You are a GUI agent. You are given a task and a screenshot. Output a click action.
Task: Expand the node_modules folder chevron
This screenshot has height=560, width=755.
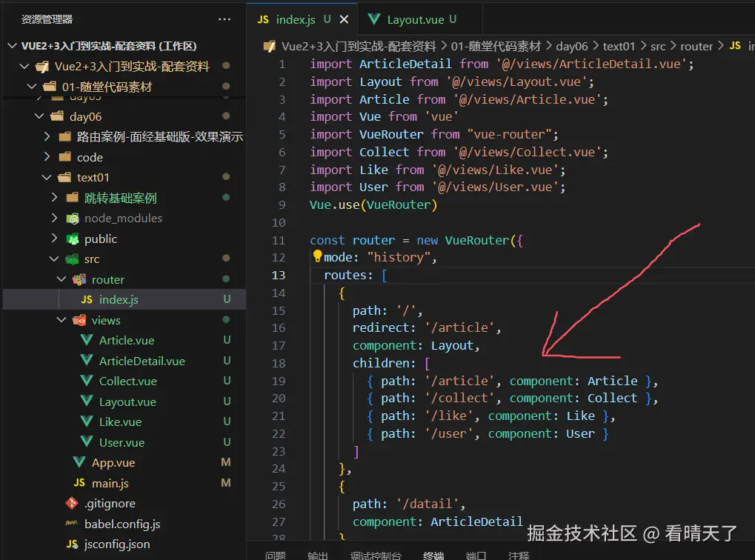point(54,218)
